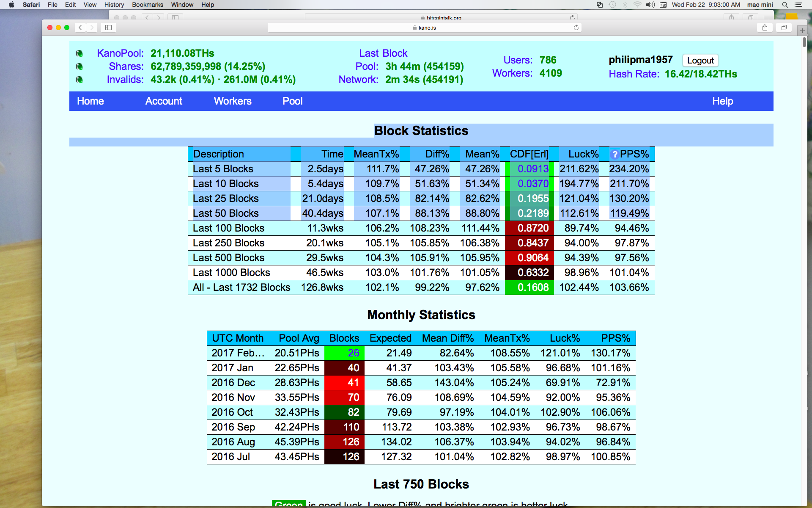
Task: Open the Safari menu
Action: [x=31, y=5]
